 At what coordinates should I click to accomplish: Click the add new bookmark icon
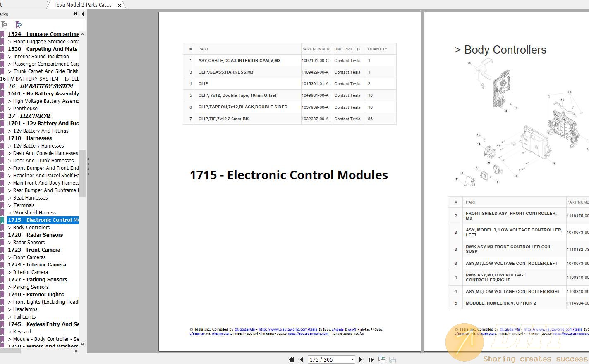click(x=4, y=25)
